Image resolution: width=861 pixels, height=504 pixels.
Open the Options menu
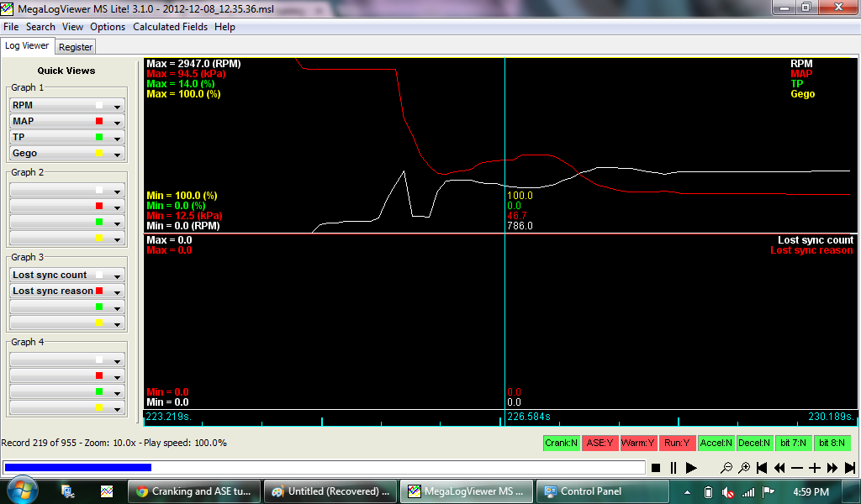coord(108,27)
